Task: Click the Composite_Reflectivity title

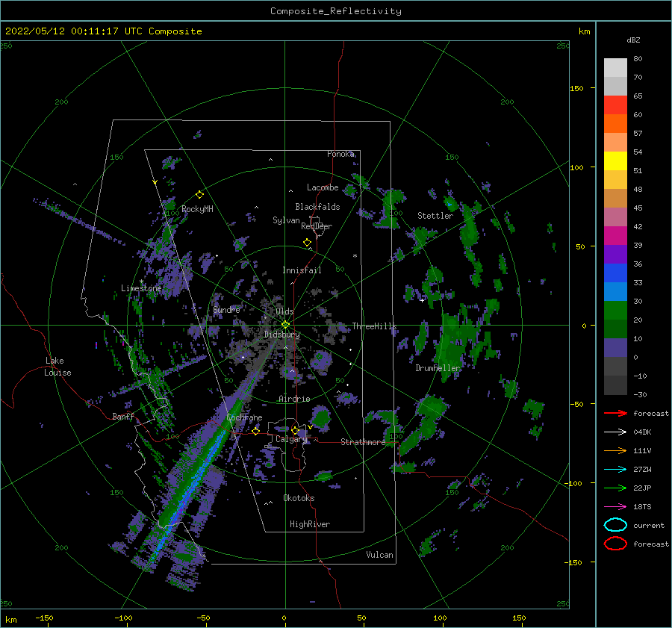Action: click(x=336, y=11)
